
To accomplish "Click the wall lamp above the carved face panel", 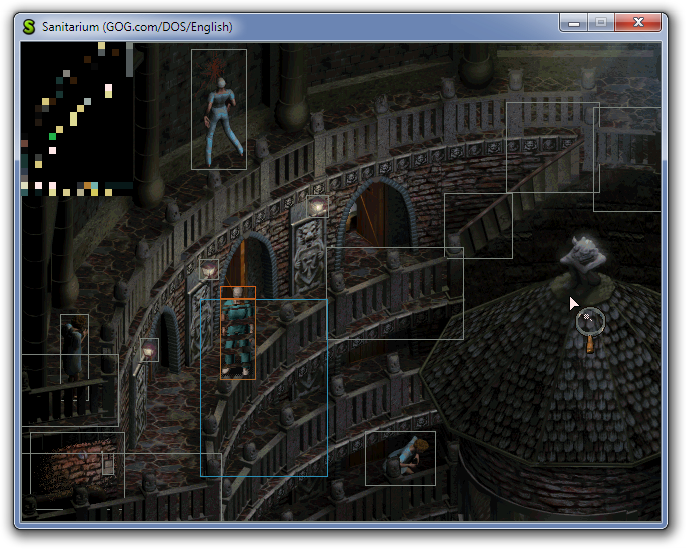I will [318, 206].
